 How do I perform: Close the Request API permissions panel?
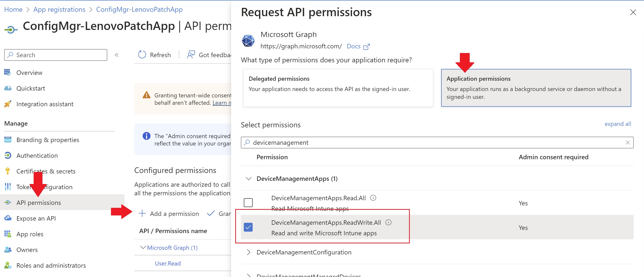coord(633,13)
